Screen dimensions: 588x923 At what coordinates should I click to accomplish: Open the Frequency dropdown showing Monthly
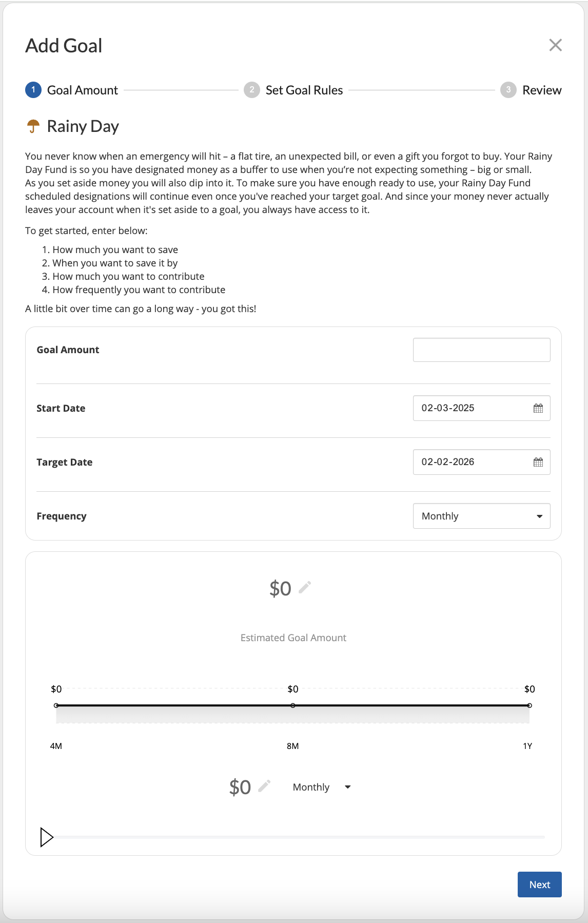click(x=481, y=516)
